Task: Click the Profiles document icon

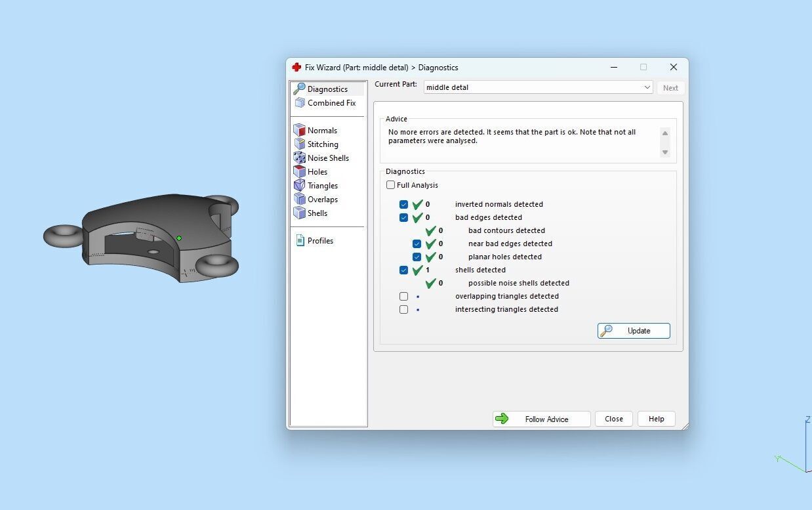Action: click(300, 240)
